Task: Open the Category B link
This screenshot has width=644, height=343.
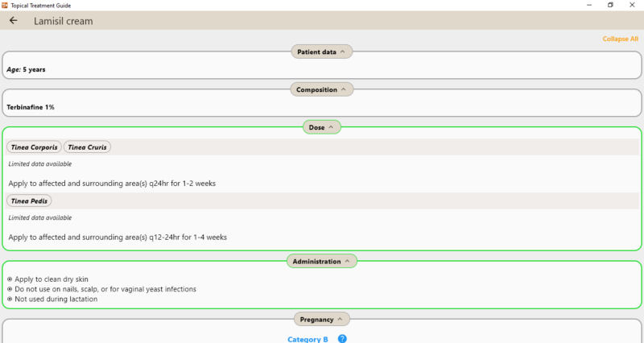Action: tap(308, 339)
